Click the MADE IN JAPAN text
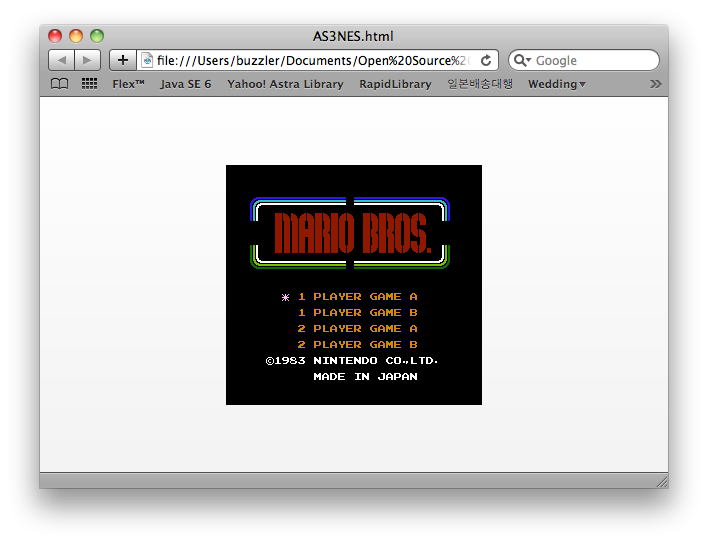This screenshot has width=708, height=543. 365,376
